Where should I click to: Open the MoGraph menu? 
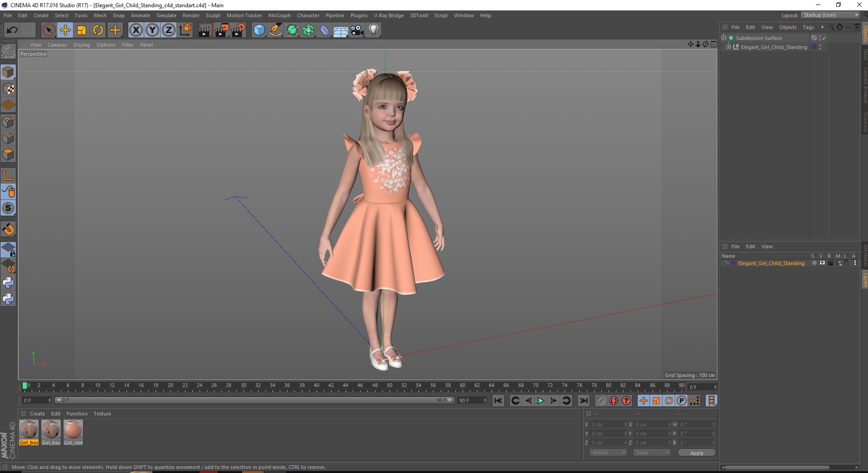(x=279, y=15)
